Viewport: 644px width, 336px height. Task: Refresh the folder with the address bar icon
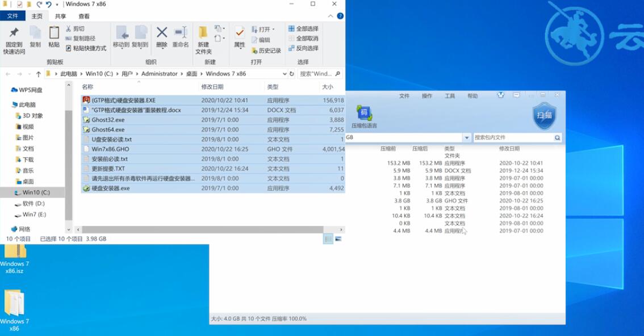291,74
